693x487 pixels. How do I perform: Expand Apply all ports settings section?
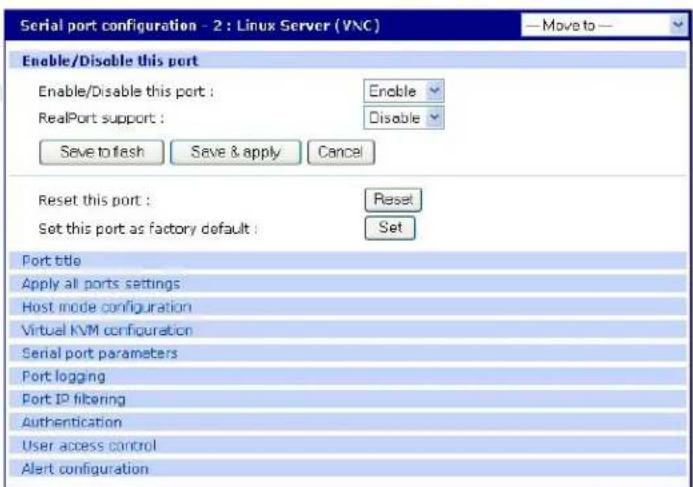coord(347,284)
